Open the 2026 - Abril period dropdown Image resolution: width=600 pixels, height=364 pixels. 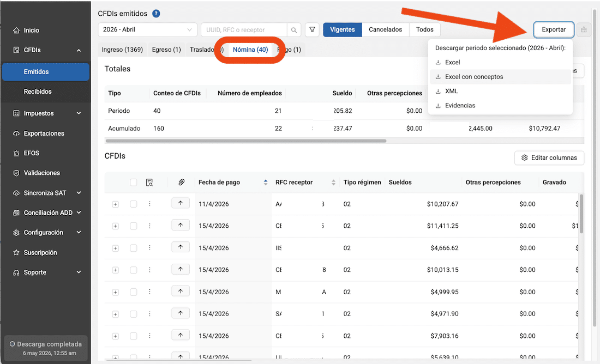click(x=147, y=30)
